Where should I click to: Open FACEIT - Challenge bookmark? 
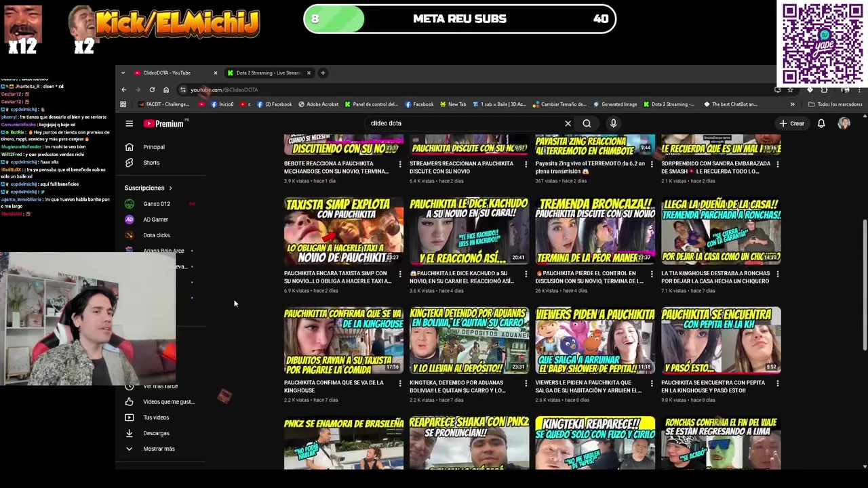(163, 104)
